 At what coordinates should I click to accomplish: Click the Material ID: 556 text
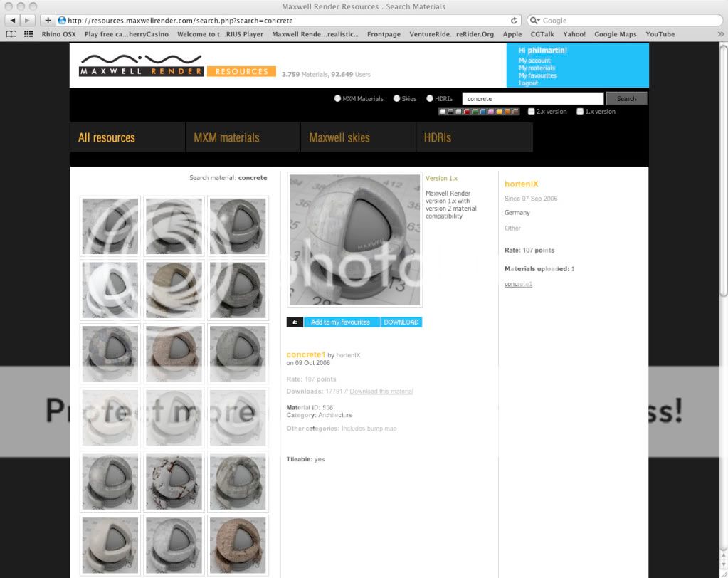click(x=310, y=408)
